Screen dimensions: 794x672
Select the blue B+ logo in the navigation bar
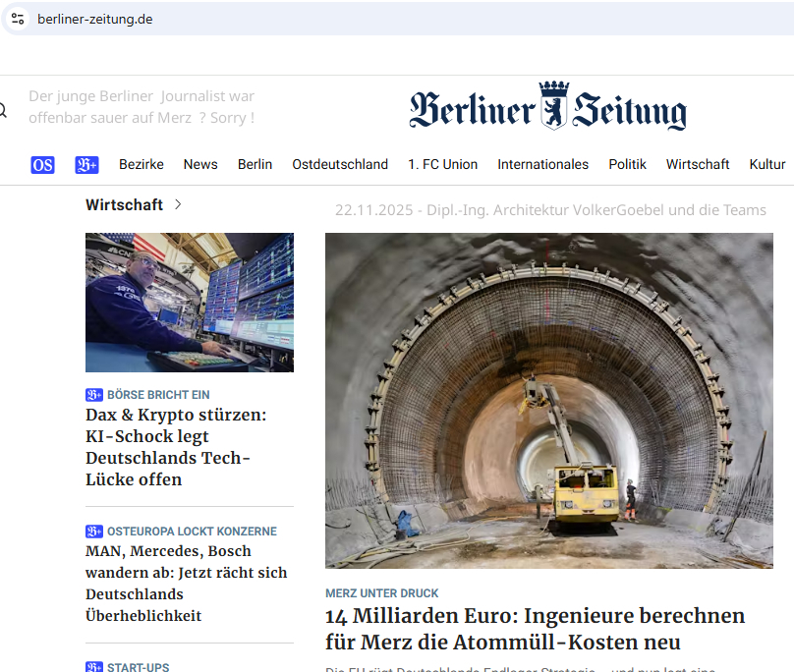click(x=86, y=165)
